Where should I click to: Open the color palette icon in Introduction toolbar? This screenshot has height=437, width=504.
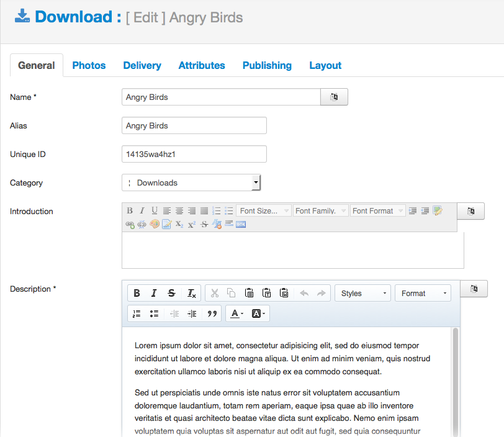[155, 224]
